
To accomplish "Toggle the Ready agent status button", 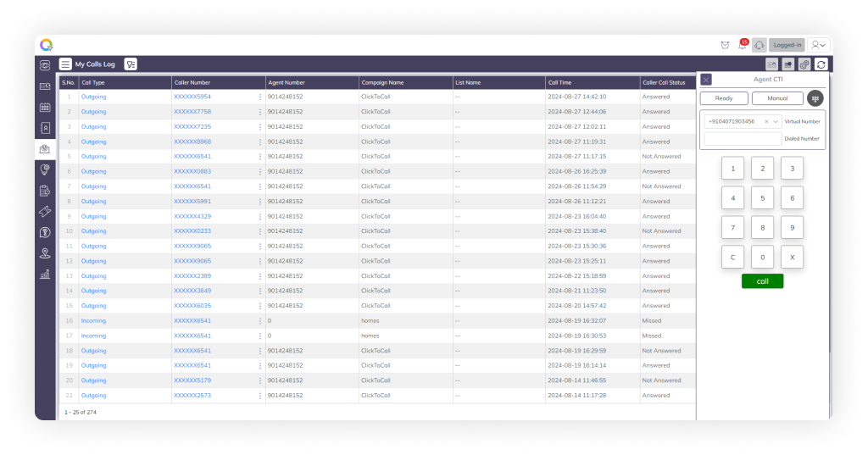I will (724, 98).
